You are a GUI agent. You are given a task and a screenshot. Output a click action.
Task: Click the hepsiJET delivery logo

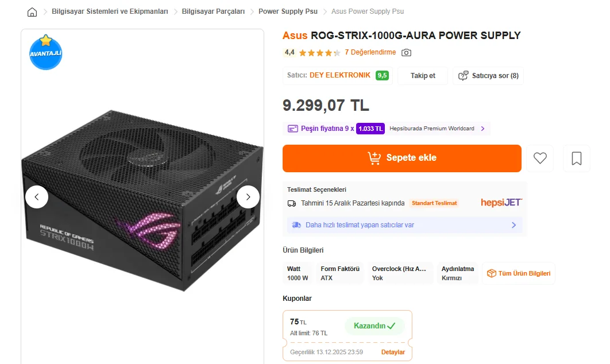pyautogui.click(x=501, y=203)
